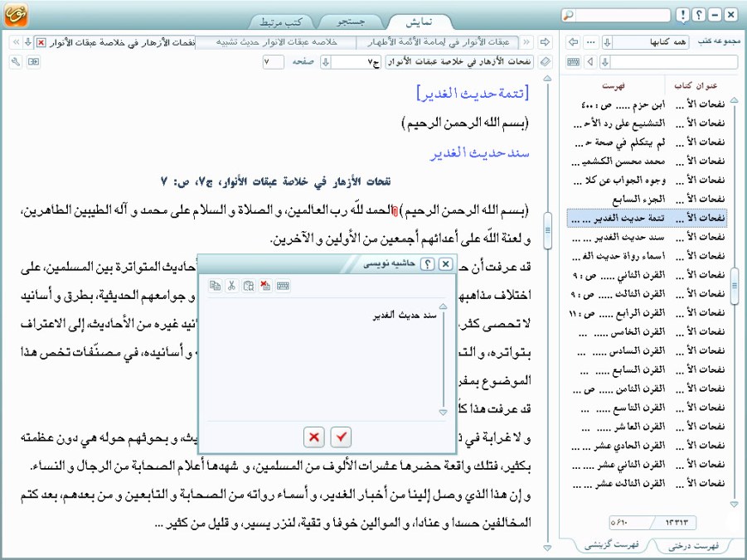This screenshot has height=560, width=747.
Task: Switch to the فهرست درختی bottom tab
Action: tap(693, 546)
